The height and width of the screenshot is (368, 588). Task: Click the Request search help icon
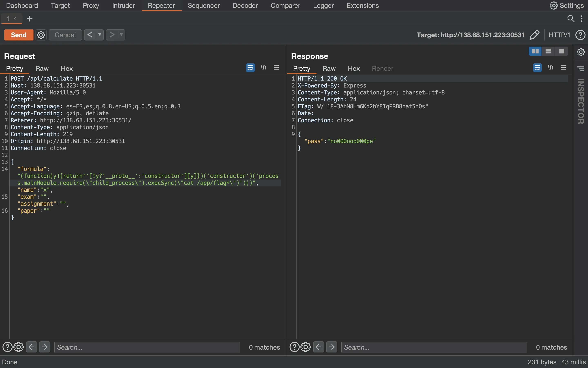point(7,347)
